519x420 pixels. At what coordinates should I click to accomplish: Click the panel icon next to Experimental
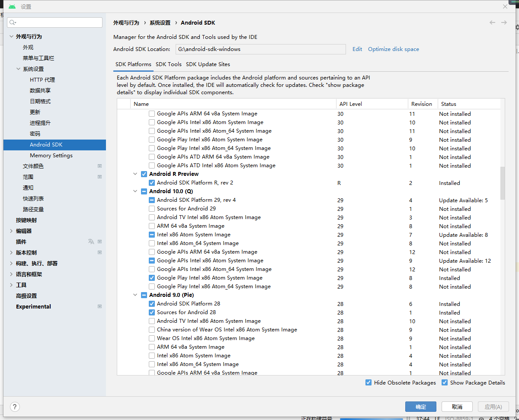[x=99, y=306]
